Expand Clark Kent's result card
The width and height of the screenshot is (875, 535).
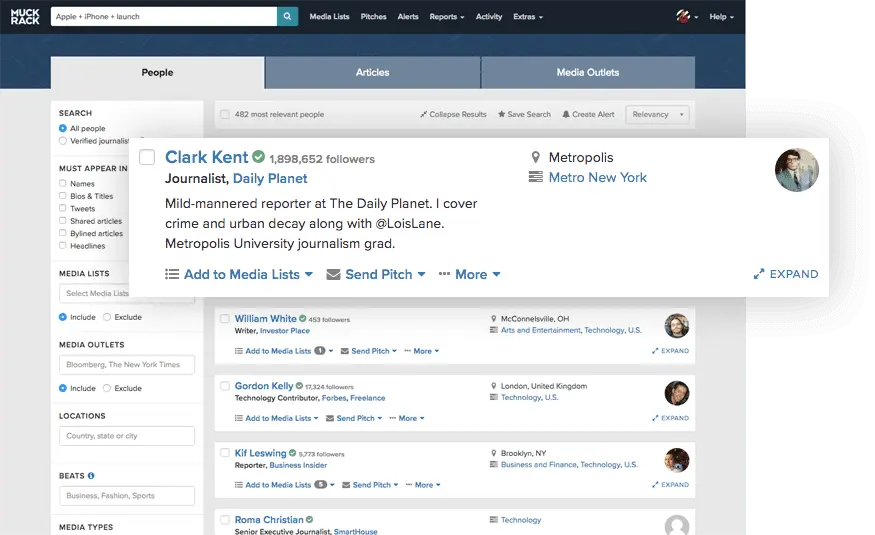pos(785,274)
